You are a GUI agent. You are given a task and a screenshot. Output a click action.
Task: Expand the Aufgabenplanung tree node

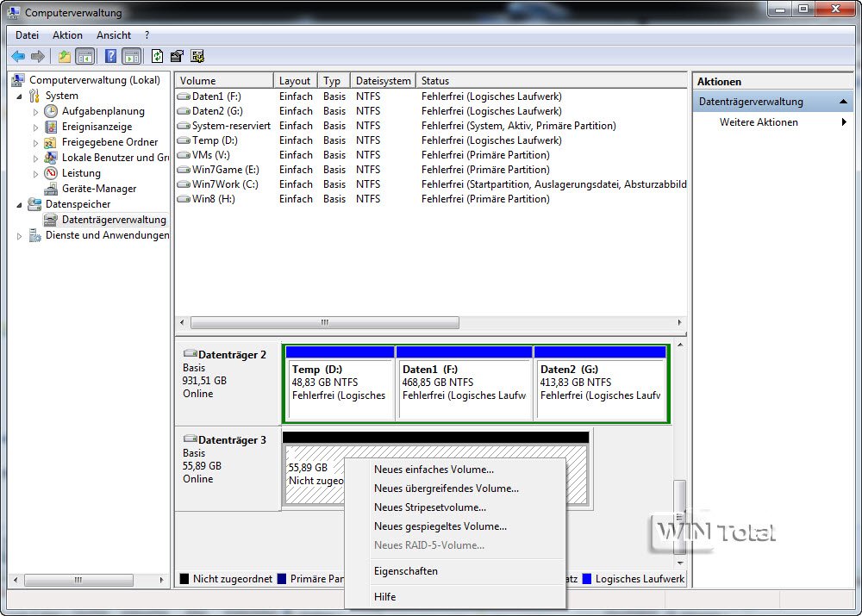click(35, 111)
